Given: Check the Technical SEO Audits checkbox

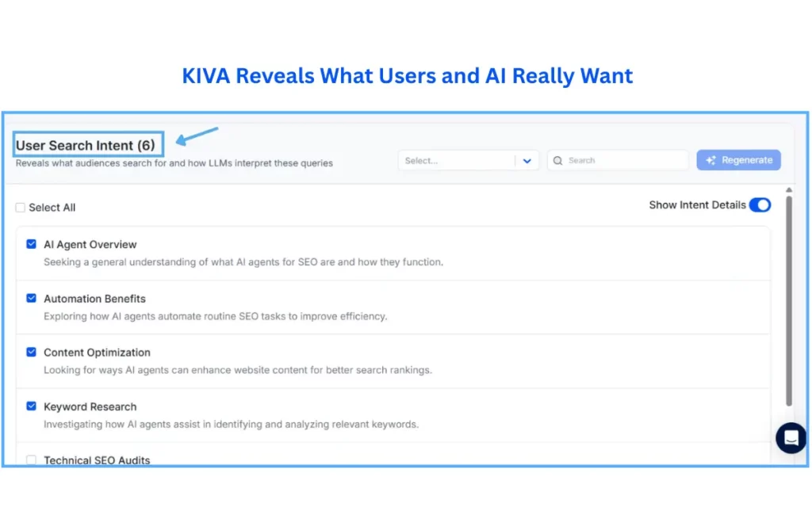Looking at the screenshot, I should pos(31,460).
